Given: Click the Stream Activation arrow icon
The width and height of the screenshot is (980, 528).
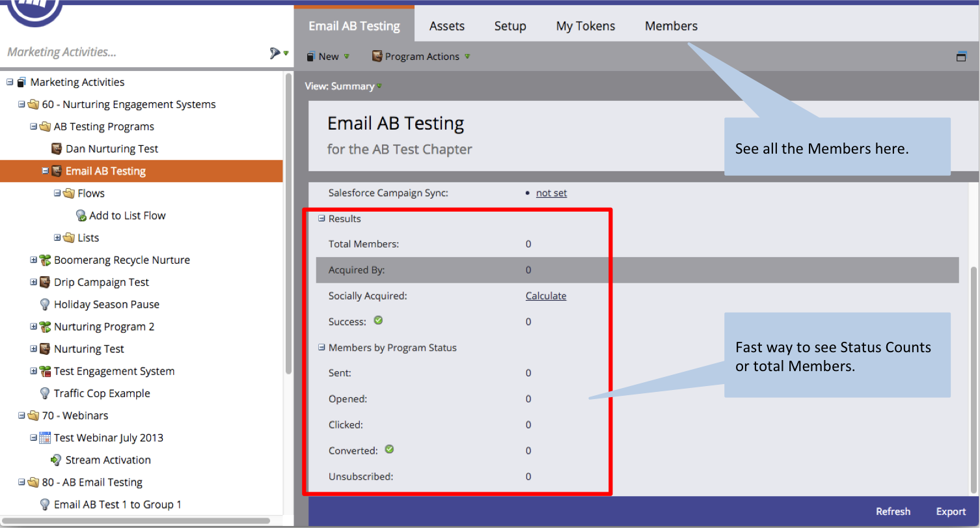Looking at the screenshot, I should click(x=57, y=460).
